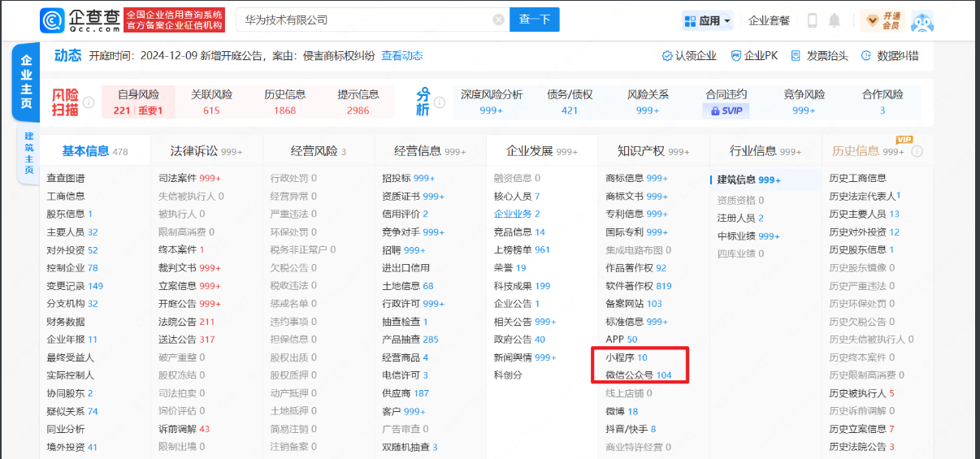Open 对外投资 52 link
This screenshot has width=980, height=459.
click(x=72, y=250)
